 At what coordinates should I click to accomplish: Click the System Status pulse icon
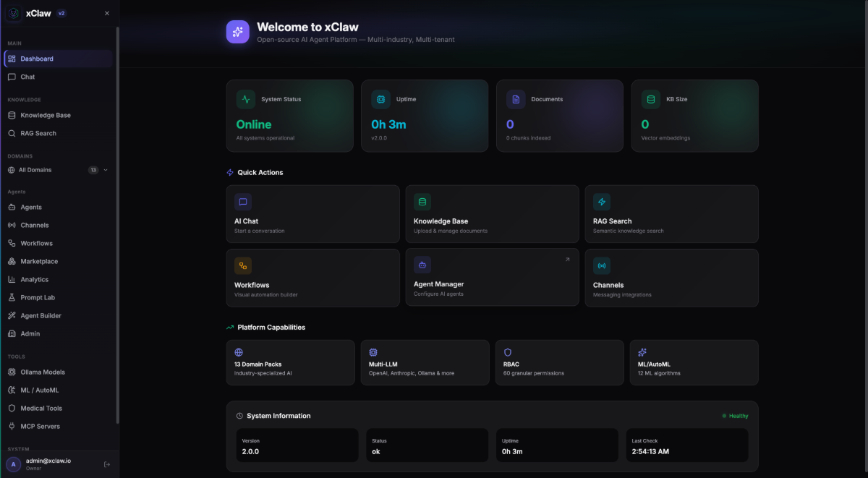click(246, 99)
